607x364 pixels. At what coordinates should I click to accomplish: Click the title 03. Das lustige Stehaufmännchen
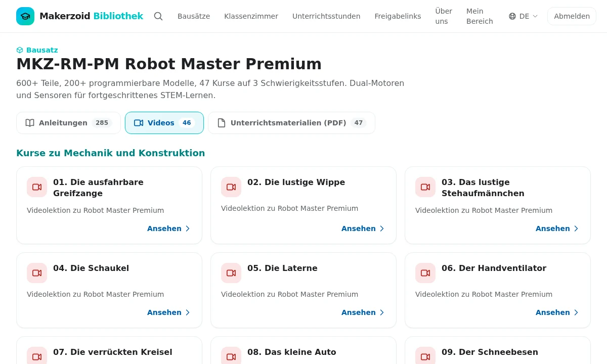(483, 188)
